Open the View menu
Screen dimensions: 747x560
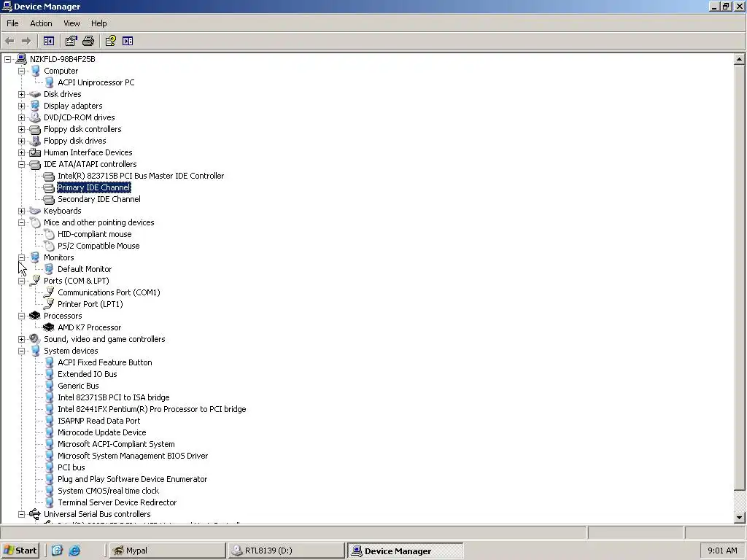coord(71,23)
